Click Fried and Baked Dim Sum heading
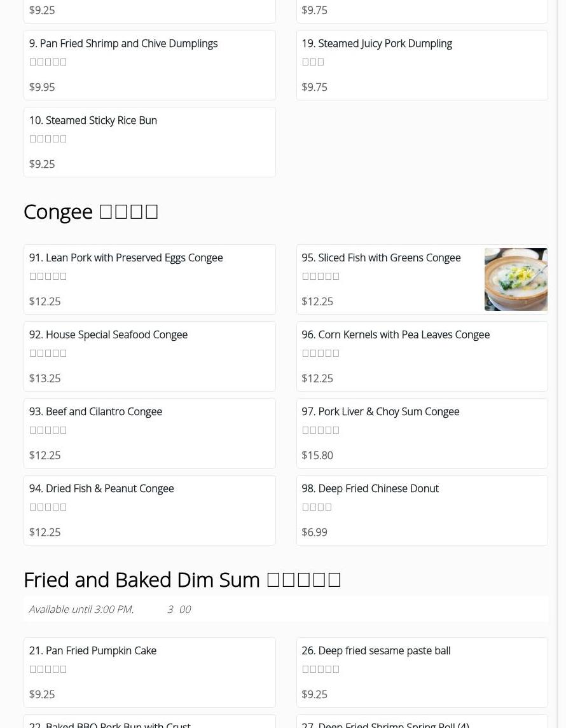The width and height of the screenshot is (566, 728). (182, 580)
